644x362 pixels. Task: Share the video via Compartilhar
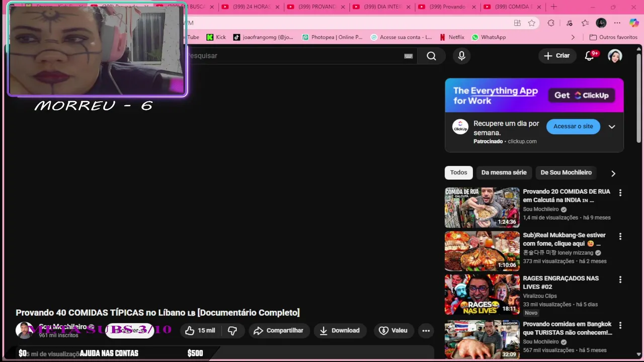pos(279,330)
